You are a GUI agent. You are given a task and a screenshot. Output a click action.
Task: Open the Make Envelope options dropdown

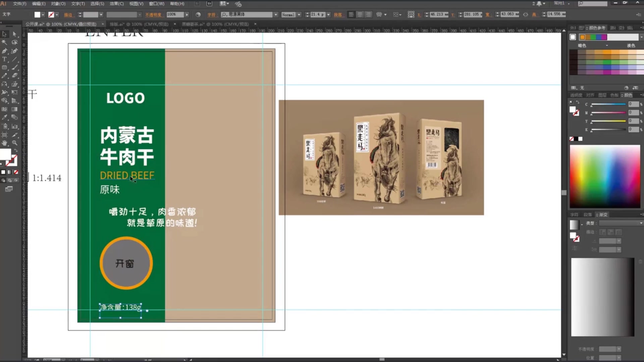[x=385, y=15]
